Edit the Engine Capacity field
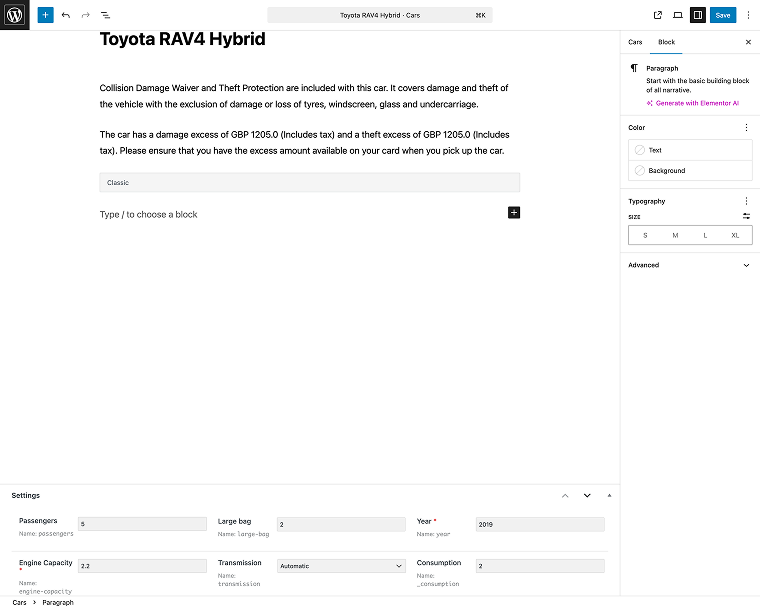The height and width of the screenshot is (608, 760). coord(142,566)
